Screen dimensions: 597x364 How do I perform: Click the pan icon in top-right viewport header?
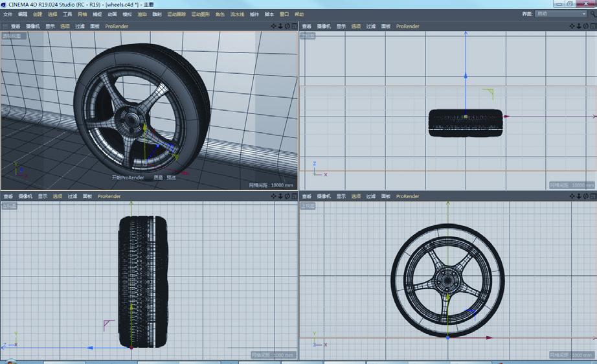[x=572, y=27]
